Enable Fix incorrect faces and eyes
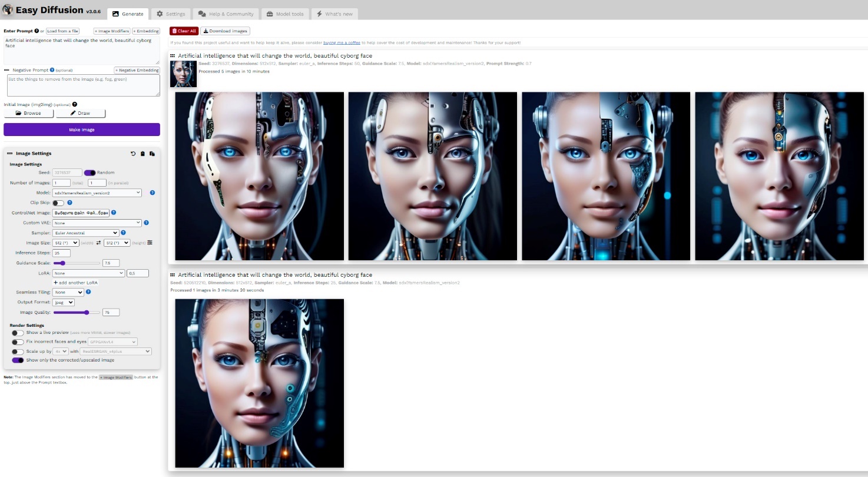 click(18, 342)
